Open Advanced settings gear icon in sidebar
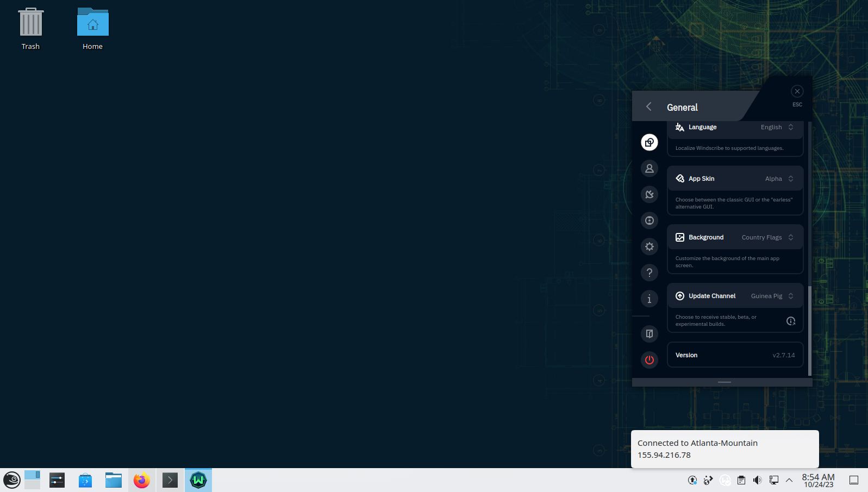Image resolution: width=868 pixels, height=492 pixels. click(x=649, y=247)
